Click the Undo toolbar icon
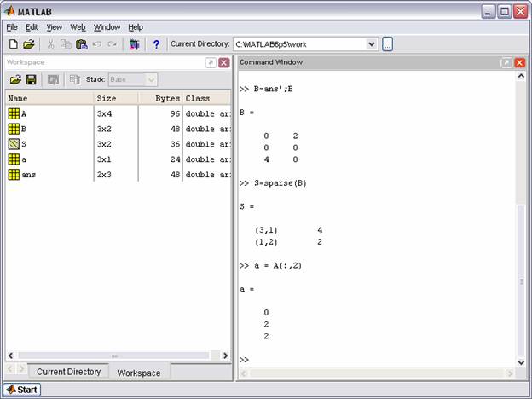This screenshot has height=399, width=532. tap(97, 44)
